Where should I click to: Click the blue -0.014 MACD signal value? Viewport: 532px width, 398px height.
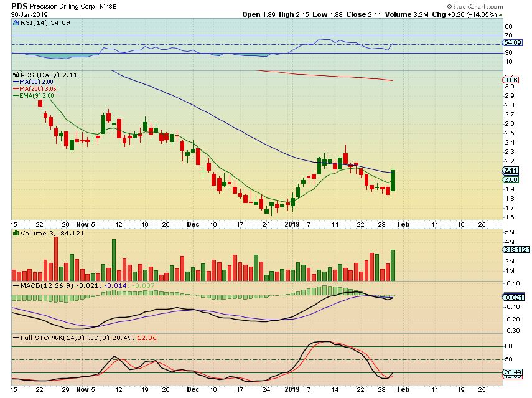(115, 286)
